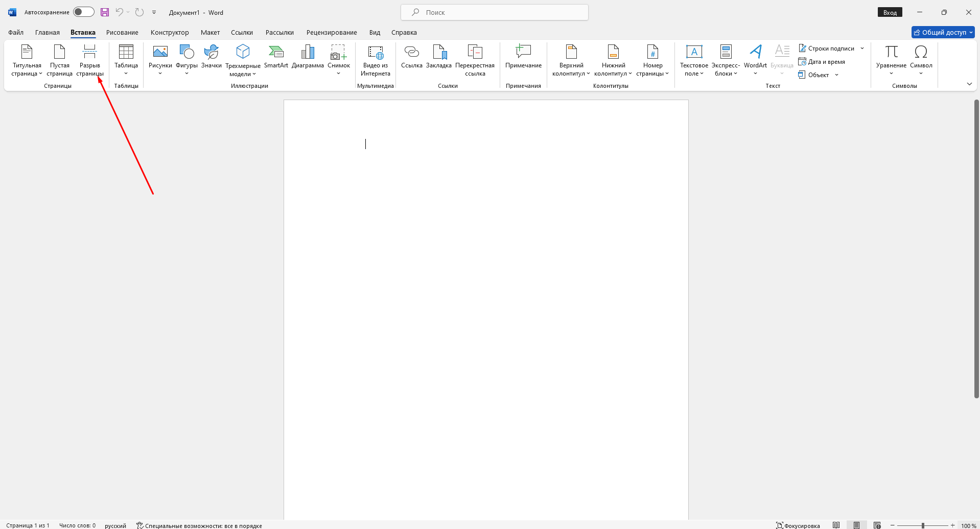Insert a chart using Диаграмма
This screenshot has height=529, width=980.
point(308,57)
